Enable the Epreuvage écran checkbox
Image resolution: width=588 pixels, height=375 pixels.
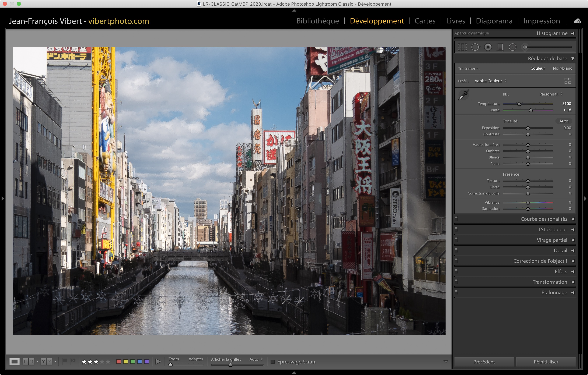pos(273,362)
